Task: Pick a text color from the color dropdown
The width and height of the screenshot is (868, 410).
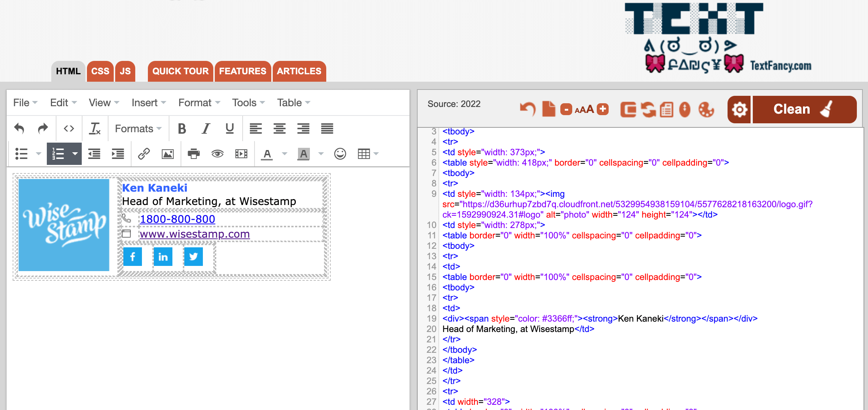Action: [x=285, y=153]
